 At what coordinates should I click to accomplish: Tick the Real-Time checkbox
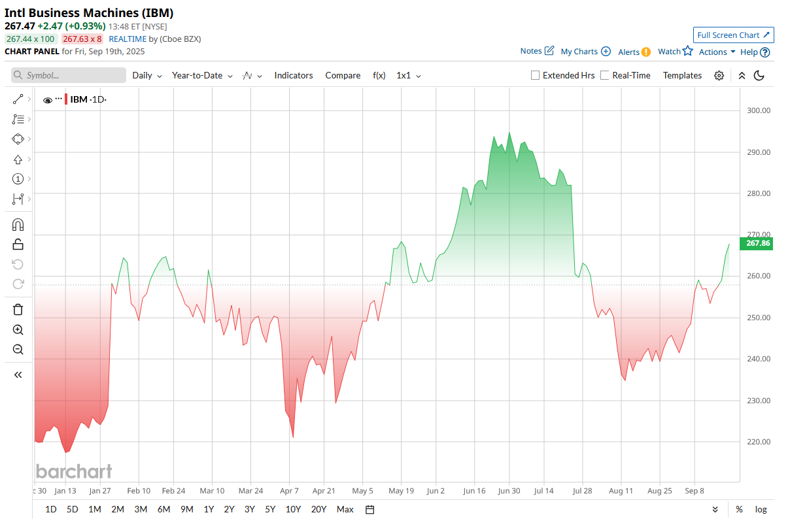click(604, 75)
